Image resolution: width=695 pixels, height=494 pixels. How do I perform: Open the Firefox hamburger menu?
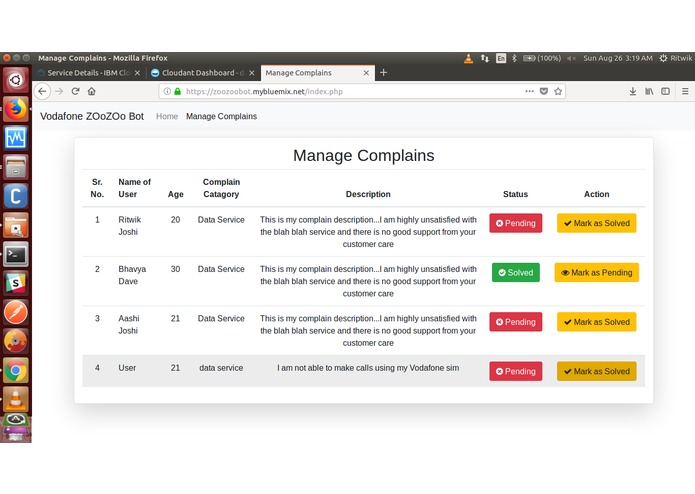685,91
